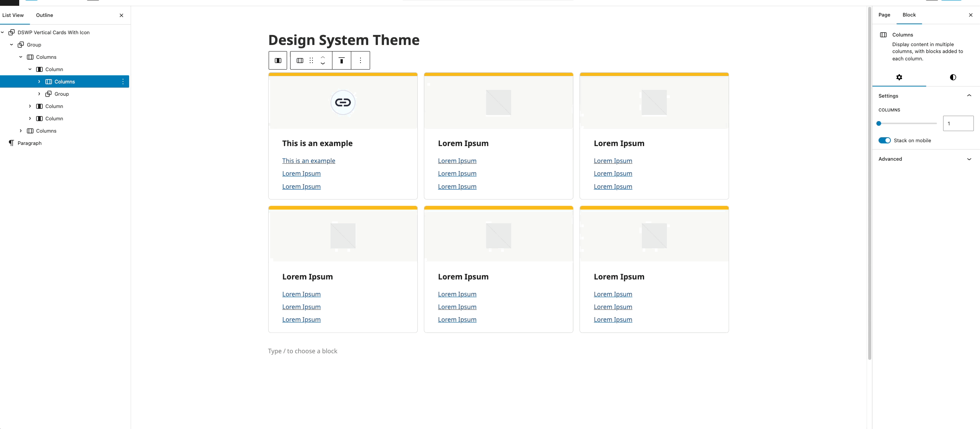This screenshot has height=429, width=980.
Task: Collapse the top Group tree item
Action: tap(12, 45)
